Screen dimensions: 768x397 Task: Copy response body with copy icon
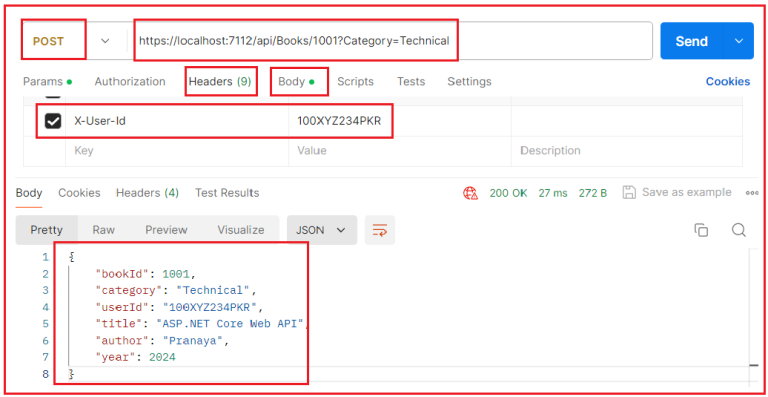pyautogui.click(x=701, y=230)
